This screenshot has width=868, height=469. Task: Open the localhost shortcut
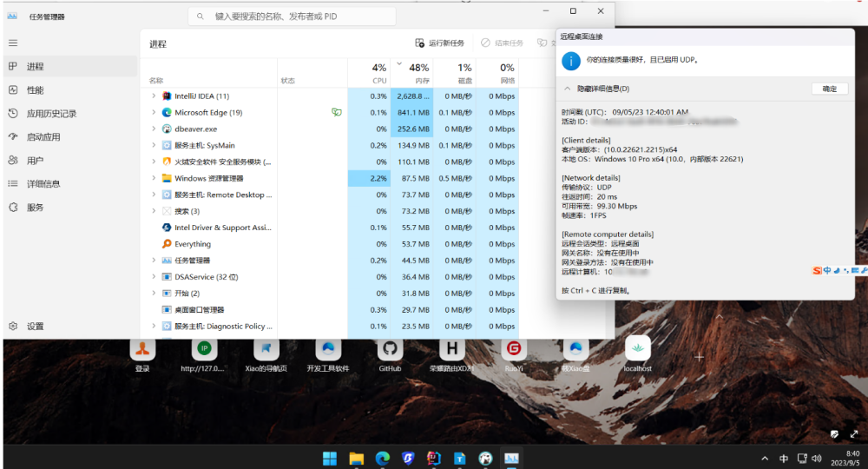click(638, 355)
